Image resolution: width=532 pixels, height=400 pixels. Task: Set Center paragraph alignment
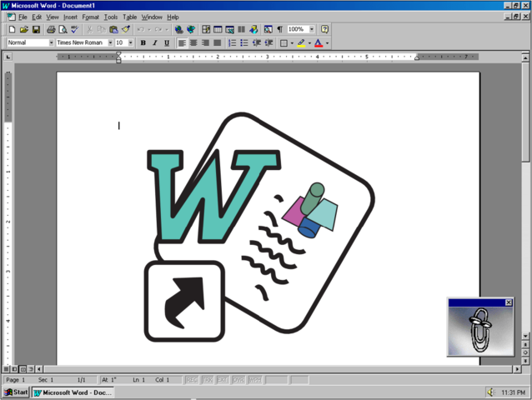coord(193,42)
